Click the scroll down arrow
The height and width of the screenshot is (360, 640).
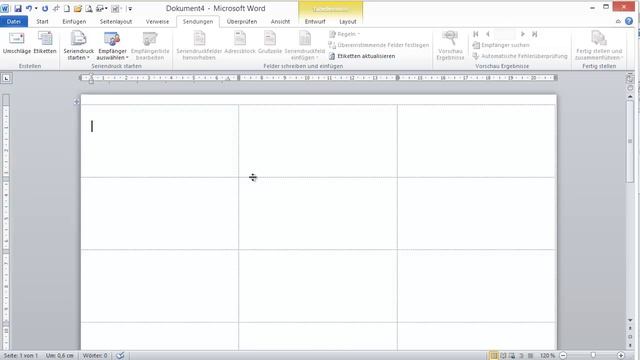click(630, 320)
